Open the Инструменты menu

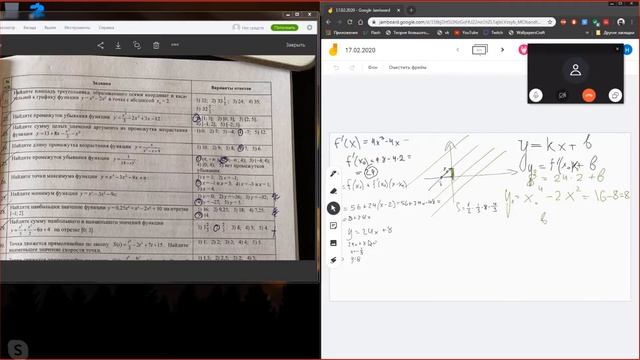pos(77,28)
